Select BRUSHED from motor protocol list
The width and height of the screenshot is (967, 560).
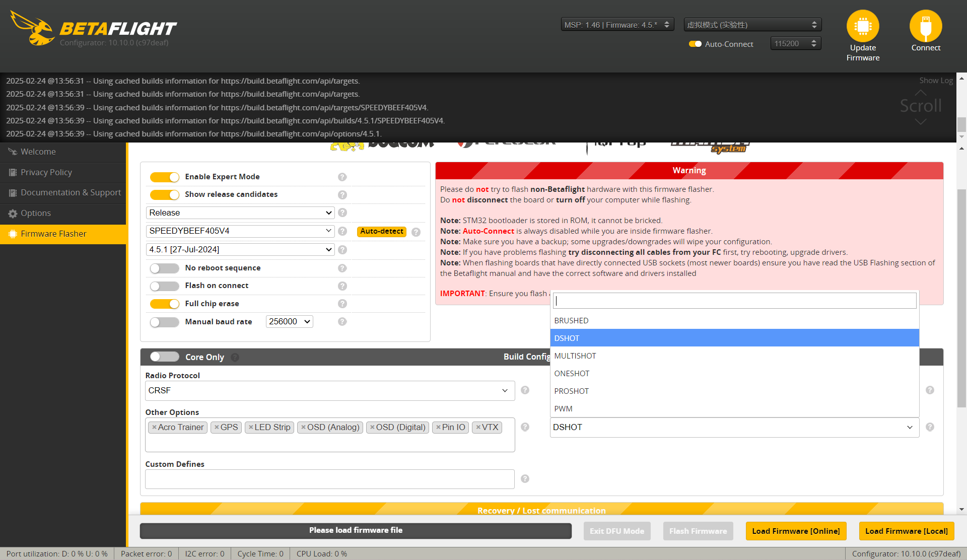click(x=734, y=320)
